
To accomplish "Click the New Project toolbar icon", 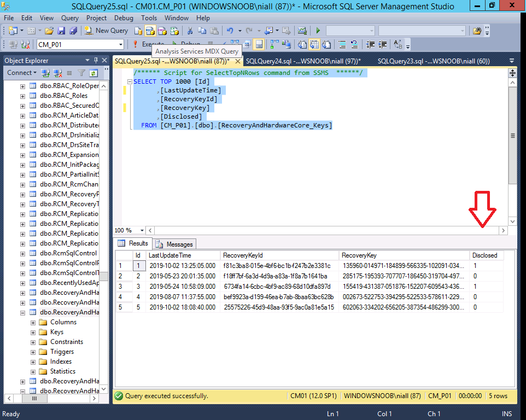I will coord(13,31).
